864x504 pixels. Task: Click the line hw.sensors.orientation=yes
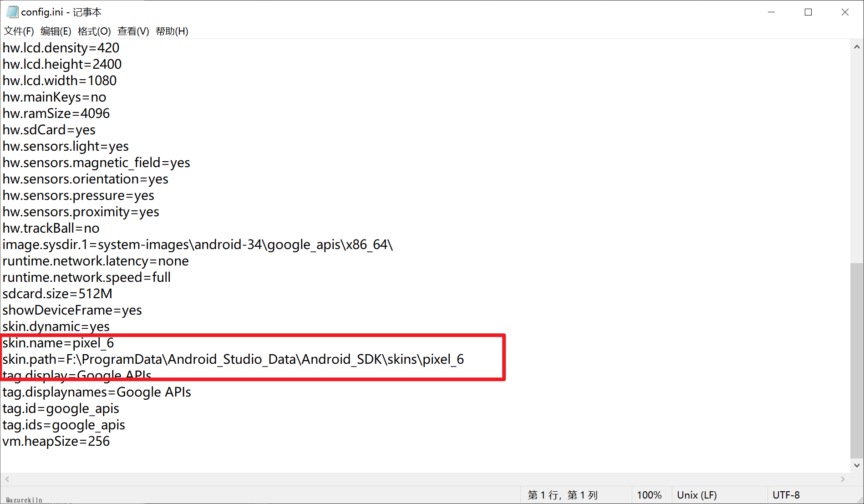[85, 179]
